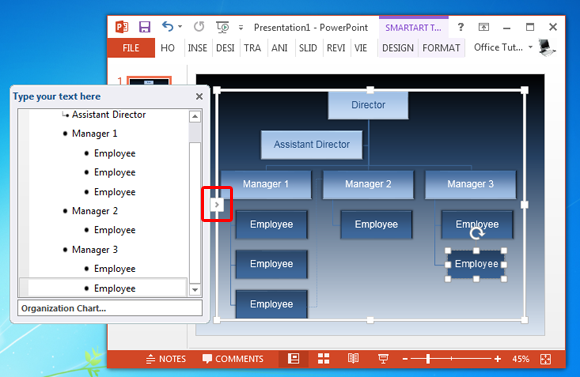The height and width of the screenshot is (377, 580).
Task: Select last Employee entry in text pane
Action: 115,288
